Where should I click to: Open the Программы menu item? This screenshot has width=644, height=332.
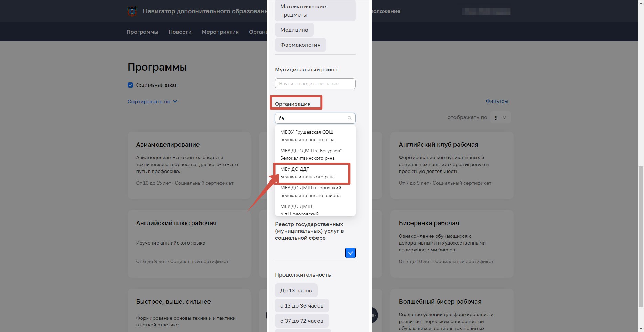coord(142,32)
